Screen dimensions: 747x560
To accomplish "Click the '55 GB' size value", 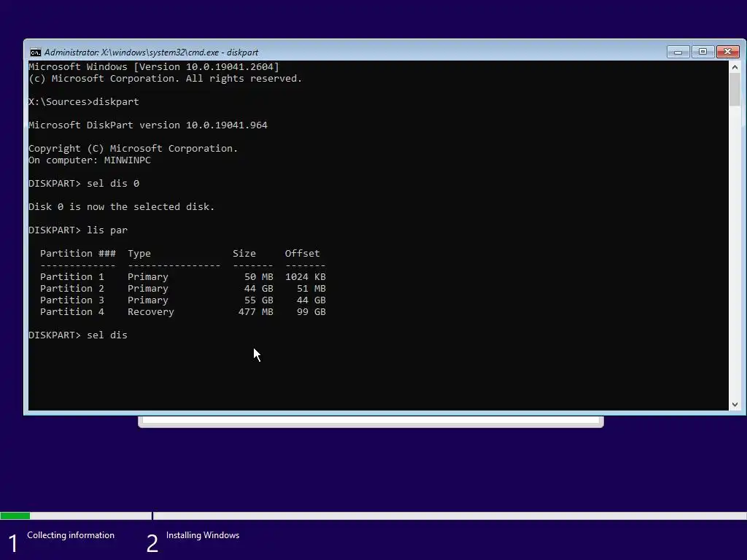I will 259,300.
